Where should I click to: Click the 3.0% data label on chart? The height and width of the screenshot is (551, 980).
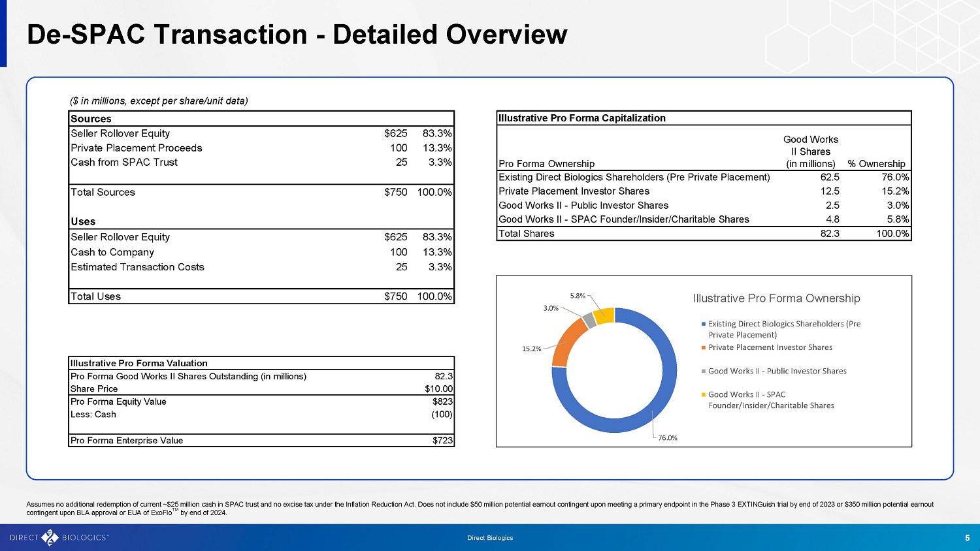click(551, 308)
